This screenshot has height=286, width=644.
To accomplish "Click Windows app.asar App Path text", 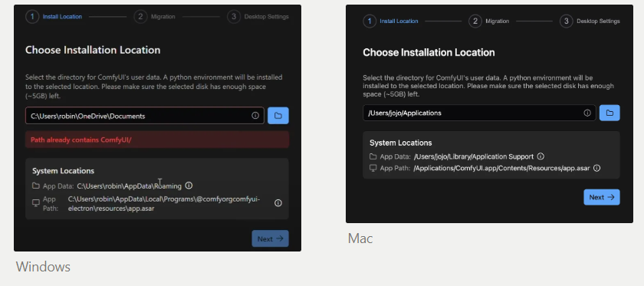I will point(164,204).
